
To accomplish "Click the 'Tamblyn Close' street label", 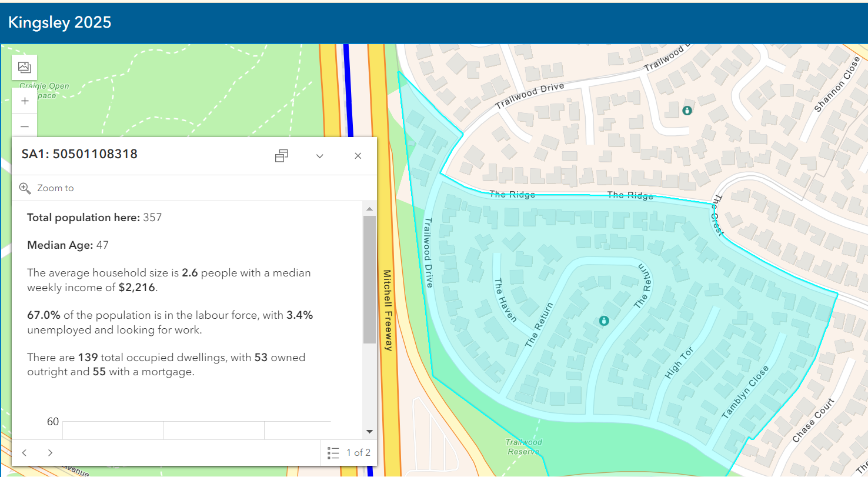I will point(745,392).
